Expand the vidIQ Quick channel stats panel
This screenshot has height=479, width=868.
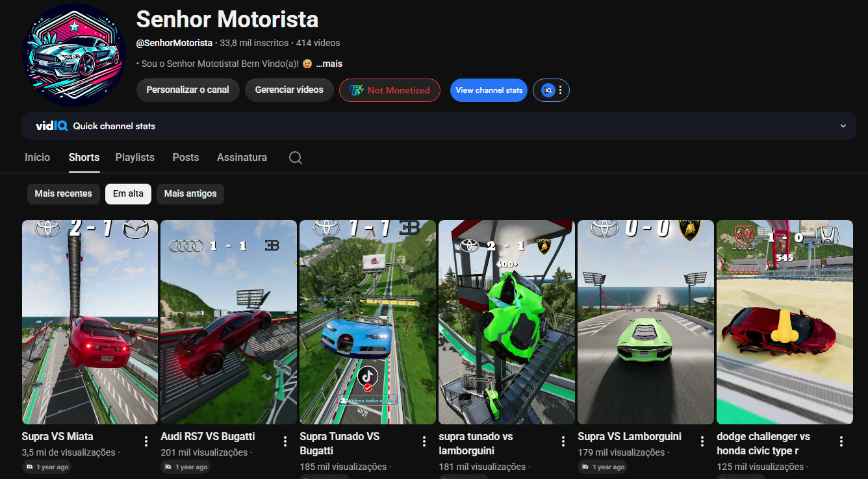843,126
